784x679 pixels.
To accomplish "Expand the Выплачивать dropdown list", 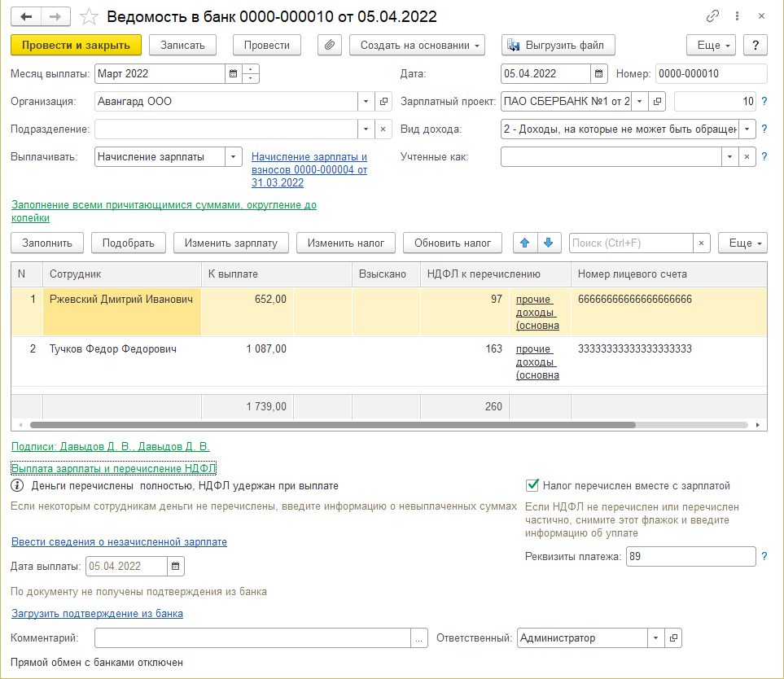I will tap(233, 157).
